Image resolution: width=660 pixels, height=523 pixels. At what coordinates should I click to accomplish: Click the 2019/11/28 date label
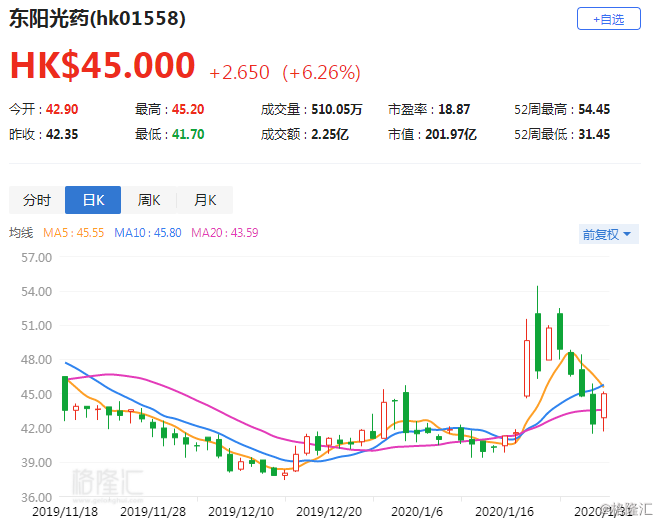[x=153, y=512]
